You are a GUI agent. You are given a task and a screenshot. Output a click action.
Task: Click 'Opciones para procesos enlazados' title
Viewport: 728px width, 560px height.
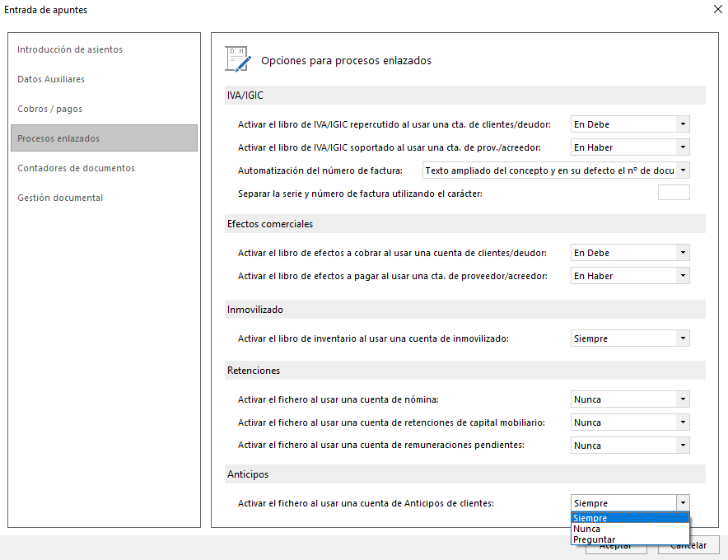pos(346,61)
